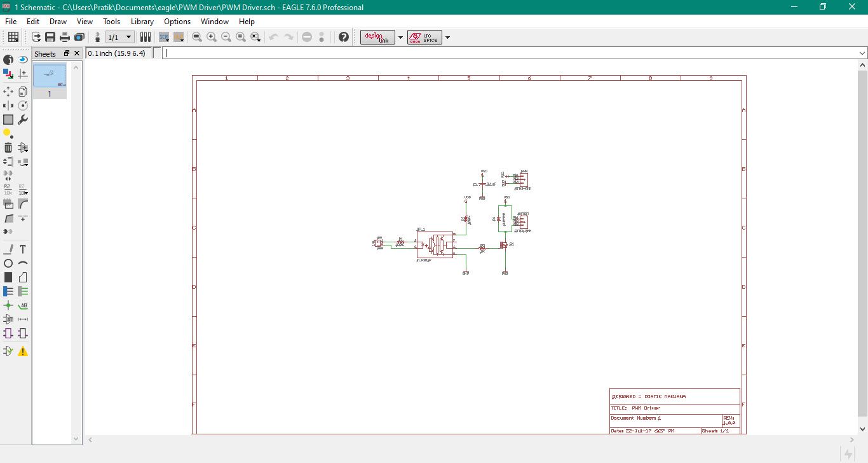Run the ERC warning triangle check
Screen dimensions: 868x463
[x=23, y=351]
